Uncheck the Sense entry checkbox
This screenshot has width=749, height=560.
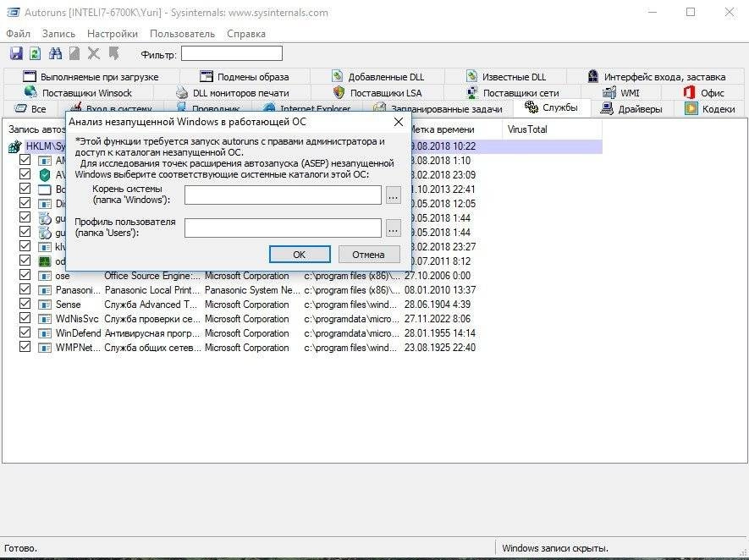pyautogui.click(x=25, y=304)
